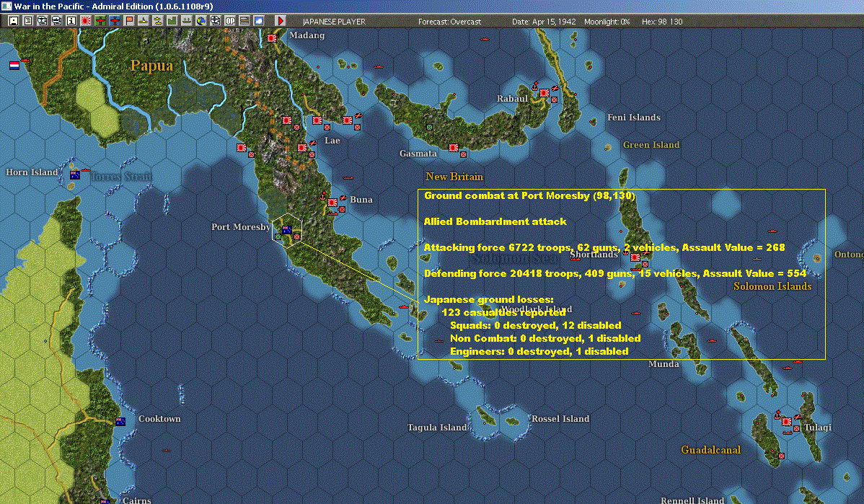Click the Tagula Island label

click(438, 428)
